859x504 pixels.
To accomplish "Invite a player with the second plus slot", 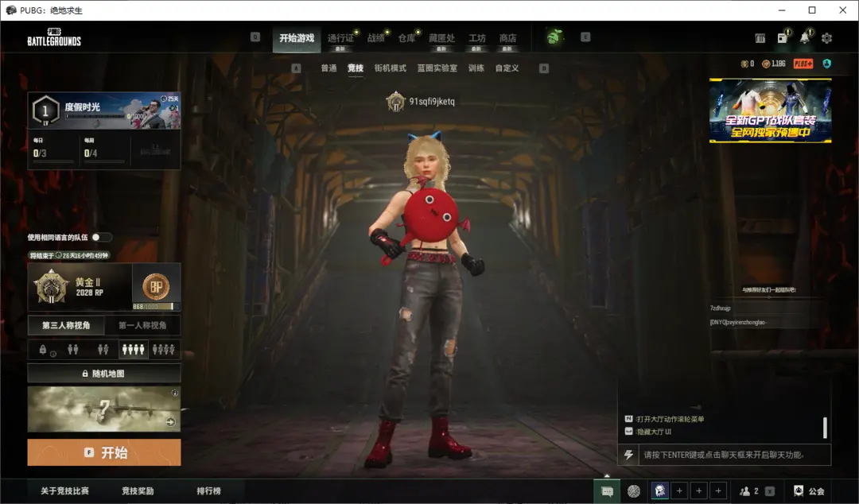I will [x=698, y=490].
